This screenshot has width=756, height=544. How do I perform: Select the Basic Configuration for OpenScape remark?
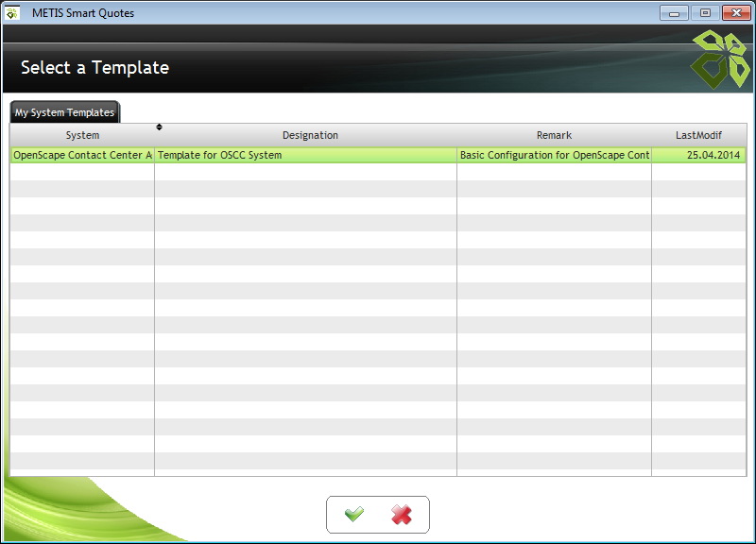[x=554, y=155]
